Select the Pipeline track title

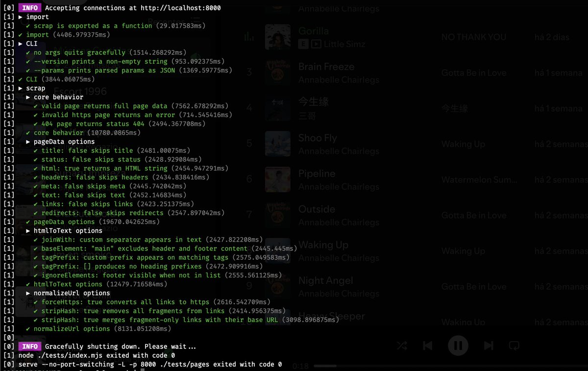317,174
